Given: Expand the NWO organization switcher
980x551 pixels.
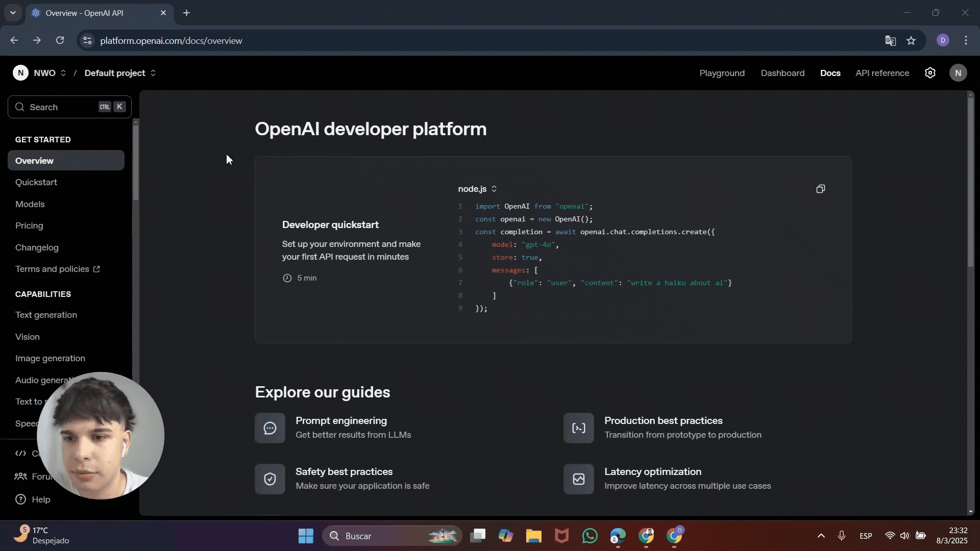Looking at the screenshot, I should pos(63,73).
